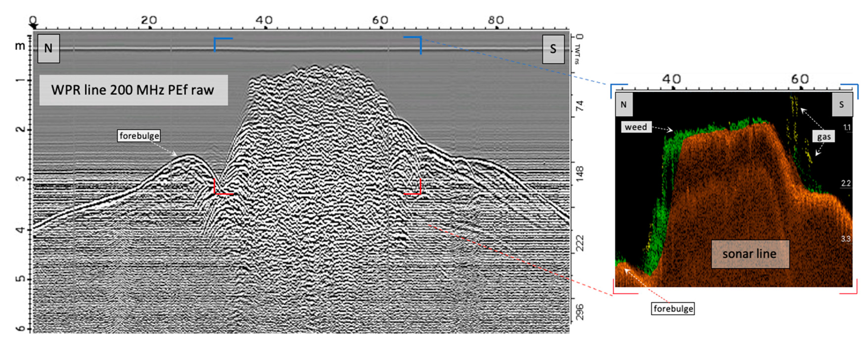Click the 2.2 depth mark in the sonar image

click(846, 184)
